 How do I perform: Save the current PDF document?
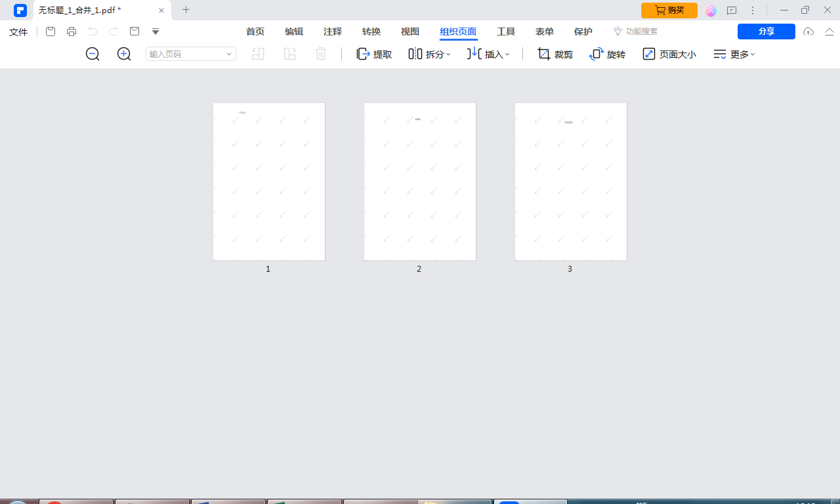(x=50, y=31)
